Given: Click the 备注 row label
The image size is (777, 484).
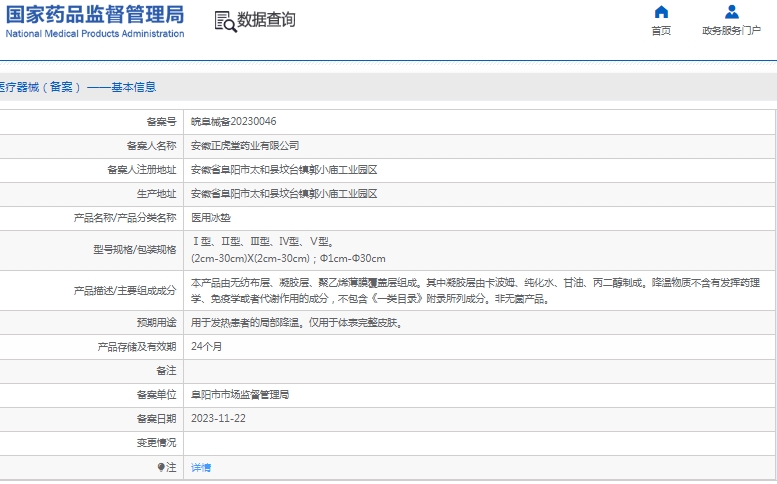Looking at the screenshot, I should coord(166,371).
